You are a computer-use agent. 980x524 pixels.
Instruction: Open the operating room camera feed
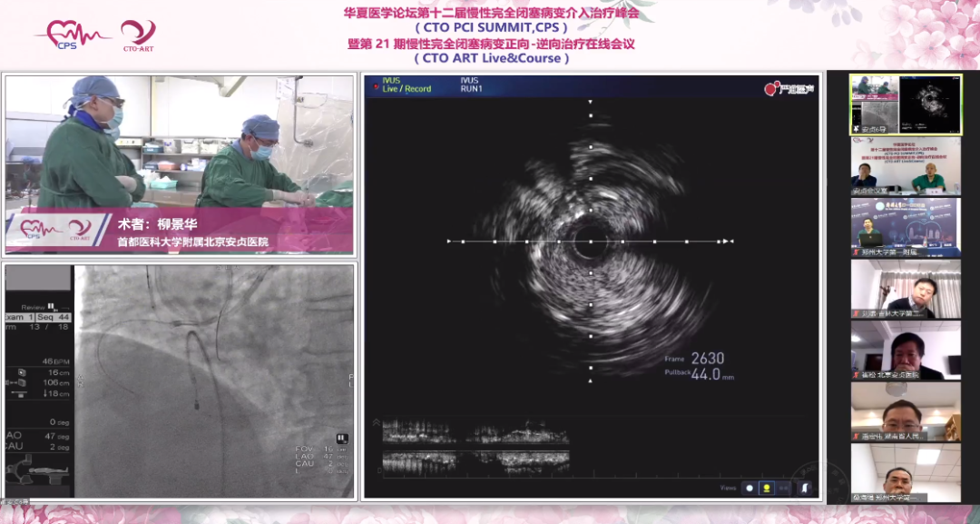click(179, 163)
